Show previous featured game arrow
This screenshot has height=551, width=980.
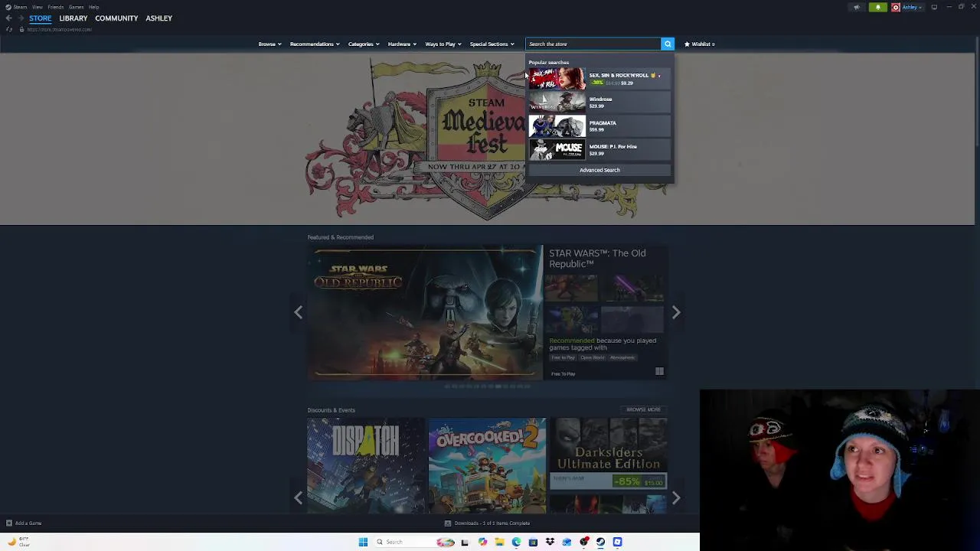pyautogui.click(x=299, y=312)
